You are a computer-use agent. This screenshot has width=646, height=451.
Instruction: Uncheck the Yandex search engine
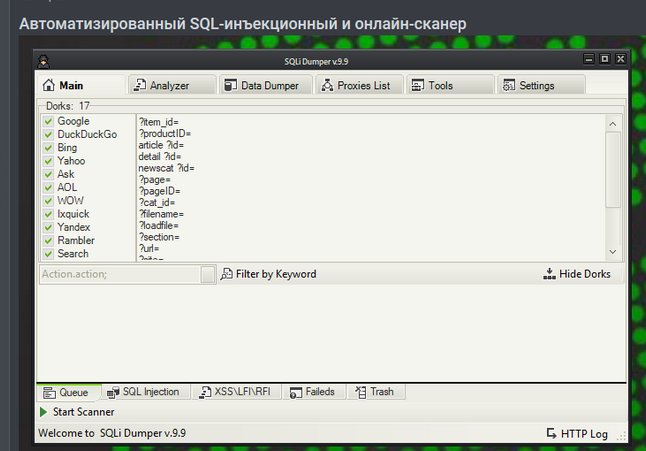pyautogui.click(x=48, y=227)
